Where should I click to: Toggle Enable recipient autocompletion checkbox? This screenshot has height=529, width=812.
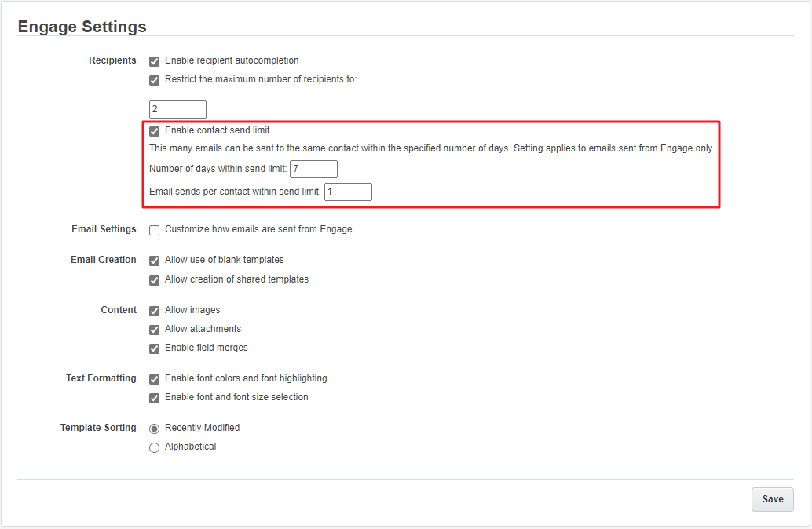[155, 61]
